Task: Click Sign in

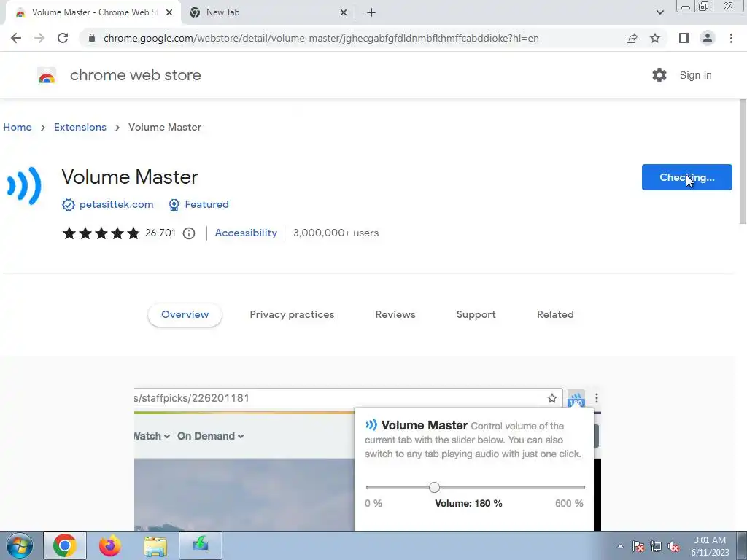Action: point(695,75)
